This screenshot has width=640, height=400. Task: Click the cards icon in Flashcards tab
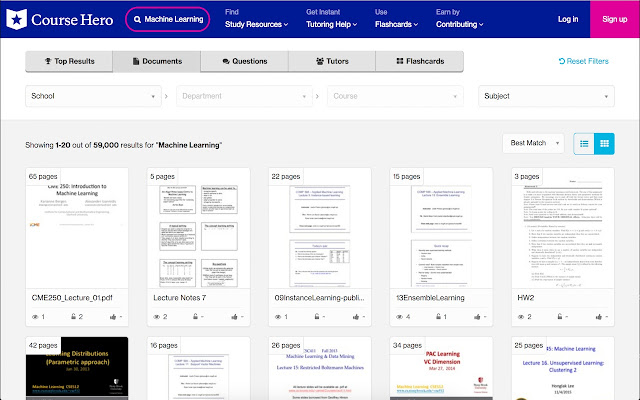[400, 61]
